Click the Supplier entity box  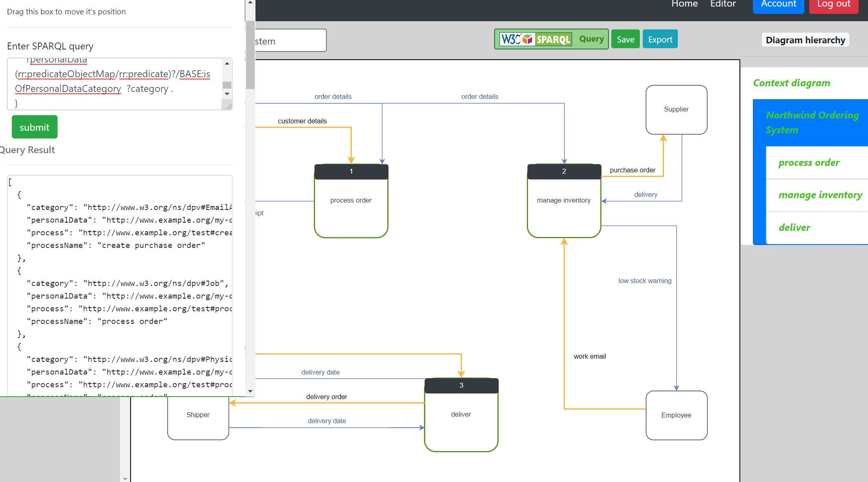click(x=676, y=109)
